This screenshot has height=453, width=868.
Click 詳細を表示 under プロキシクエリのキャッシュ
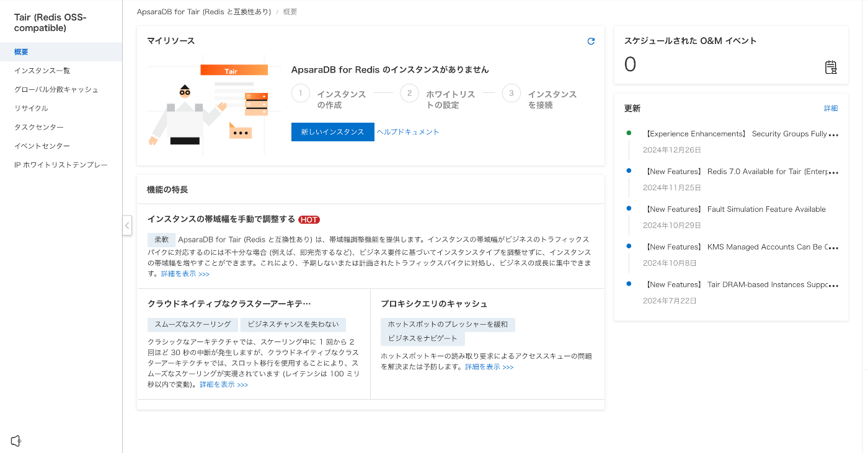(x=489, y=367)
